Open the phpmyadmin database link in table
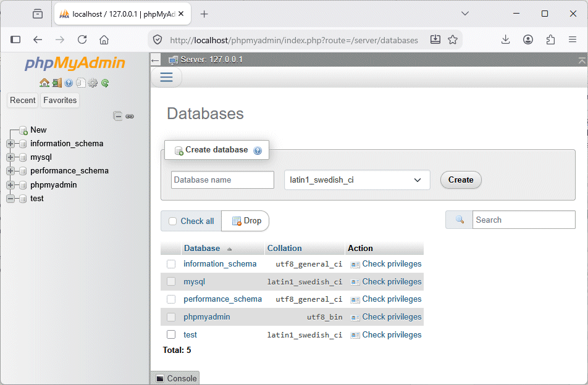Viewport: 588px width, 385px height. pos(207,317)
